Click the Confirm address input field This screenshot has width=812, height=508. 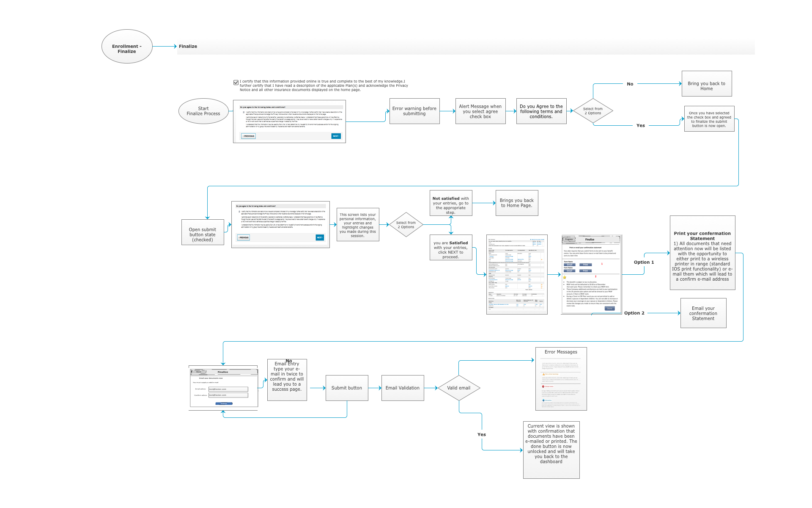coord(228,395)
